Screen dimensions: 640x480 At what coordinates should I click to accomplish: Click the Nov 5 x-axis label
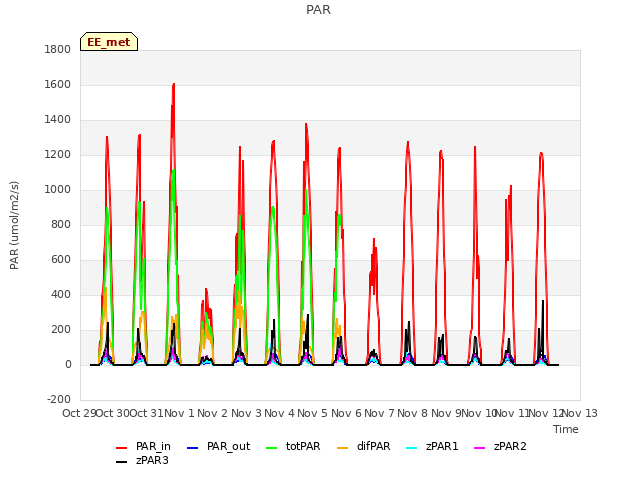pos(313,413)
